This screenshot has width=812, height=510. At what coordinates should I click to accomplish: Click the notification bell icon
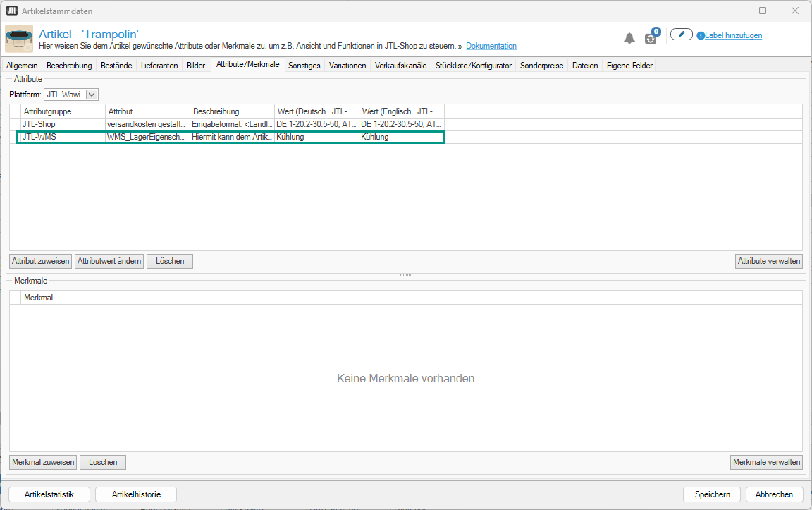(629, 38)
